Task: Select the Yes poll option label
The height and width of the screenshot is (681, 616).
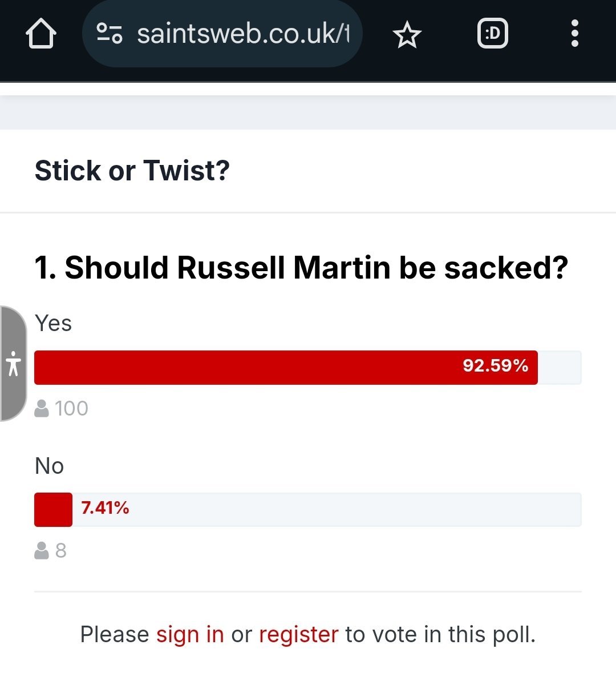Action: pyautogui.click(x=53, y=323)
